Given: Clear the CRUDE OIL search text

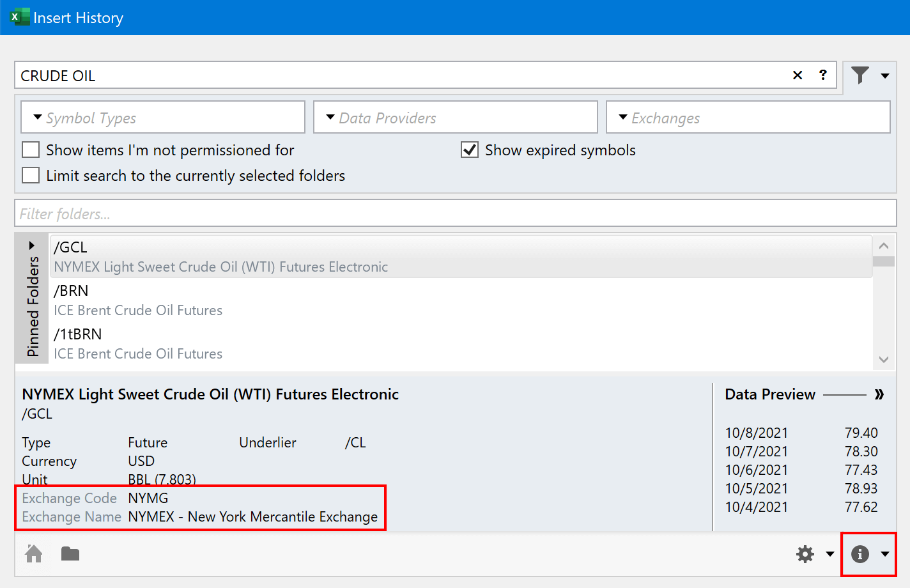Looking at the screenshot, I should [798, 75].
